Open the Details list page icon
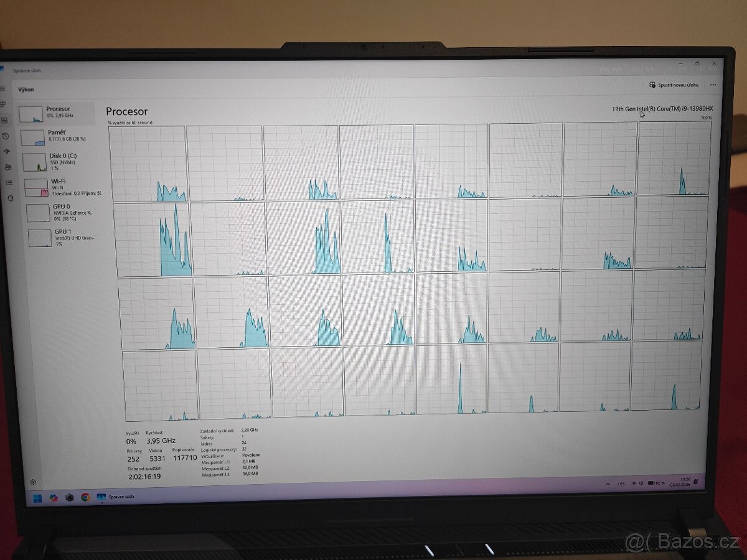 tap(9, 182)
